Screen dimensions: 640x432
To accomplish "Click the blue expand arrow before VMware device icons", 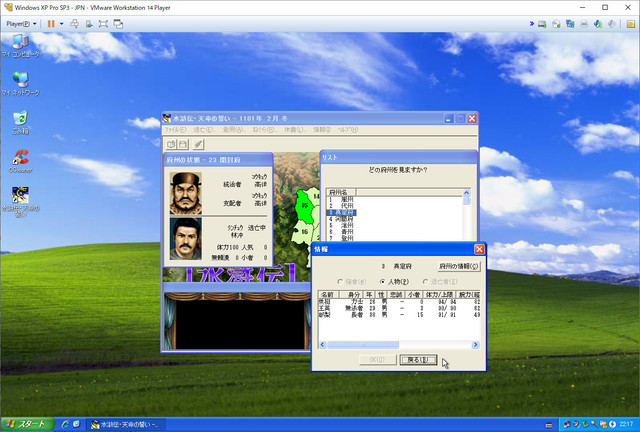I will [531, 24].
